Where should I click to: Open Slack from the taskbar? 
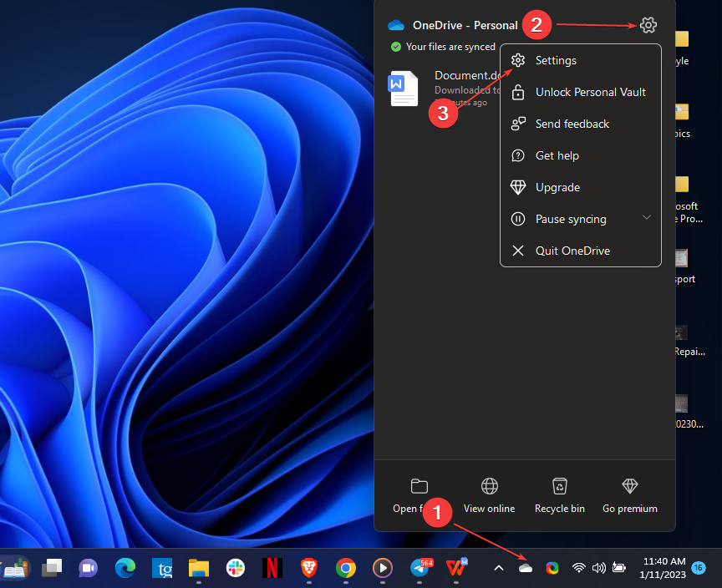[x=236, y=568]
